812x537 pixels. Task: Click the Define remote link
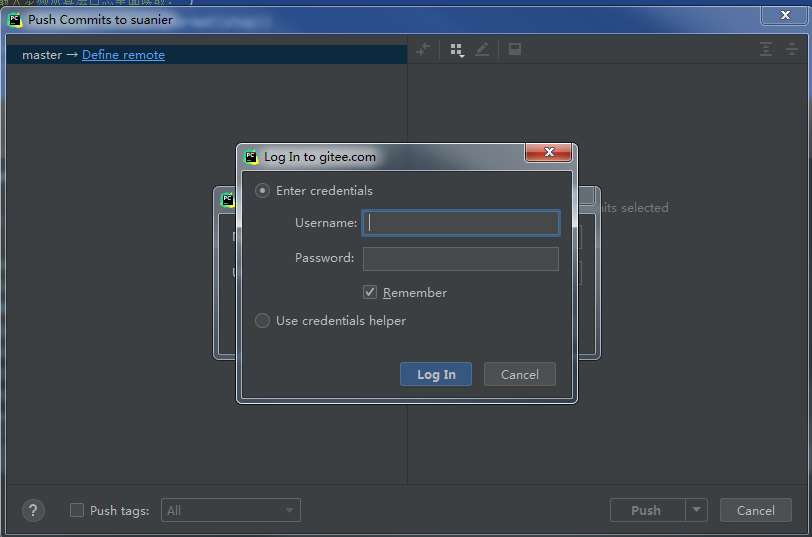pyautogui.click(x=123, y=55)
